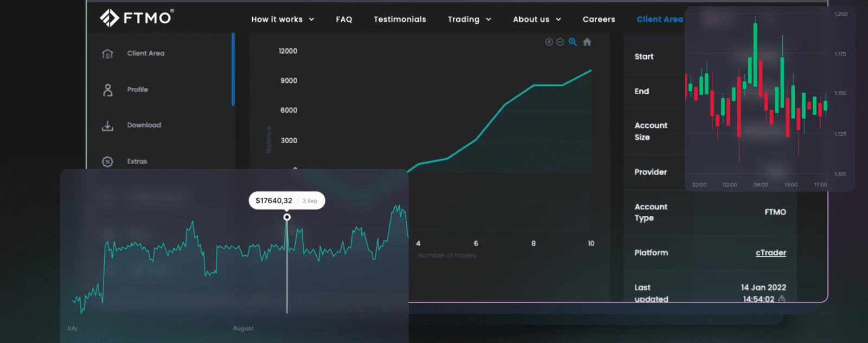Open the FAQ menu item
868x343 pixels.
coord(344,20)
